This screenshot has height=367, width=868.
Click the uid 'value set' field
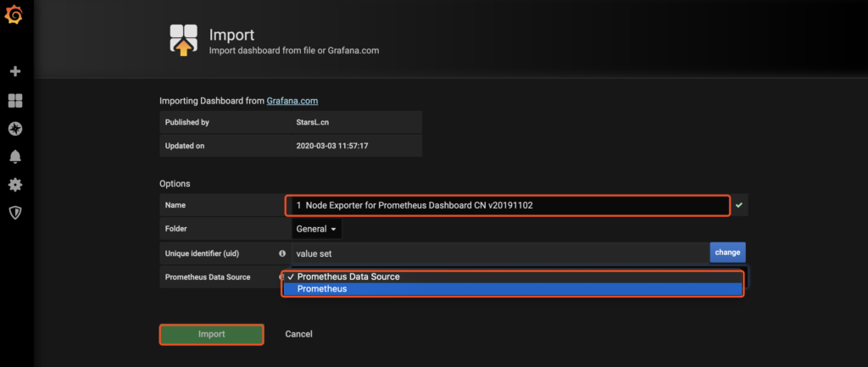tap(500, 253)
